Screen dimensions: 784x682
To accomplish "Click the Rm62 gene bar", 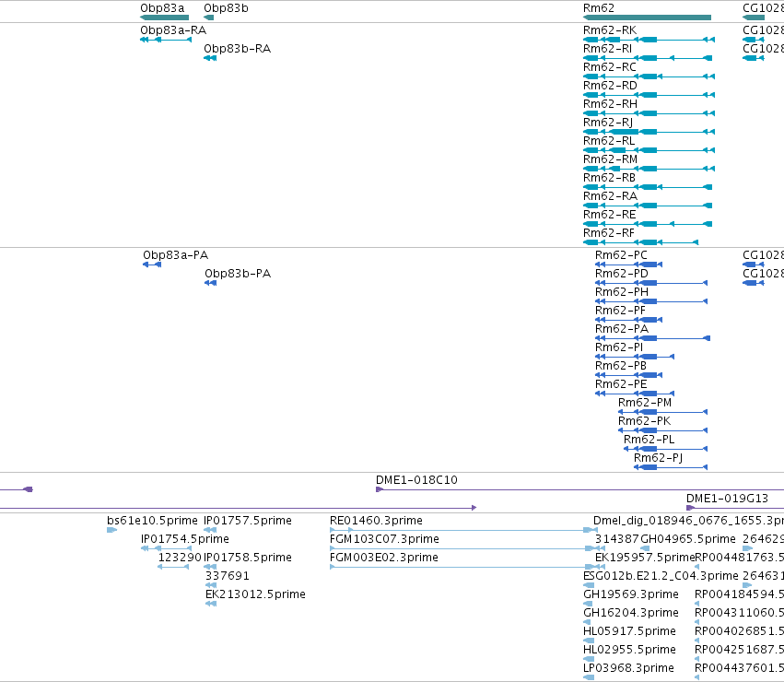I will (647, 18).
